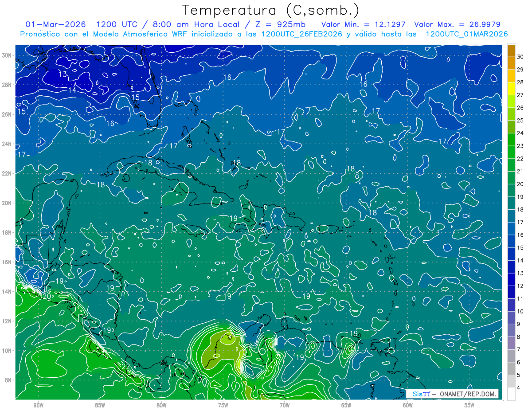Click the title "Temperatura (C,somb.)"
Image resolution: width=532 pixels, height=411 pixels.
coord(271,10)
